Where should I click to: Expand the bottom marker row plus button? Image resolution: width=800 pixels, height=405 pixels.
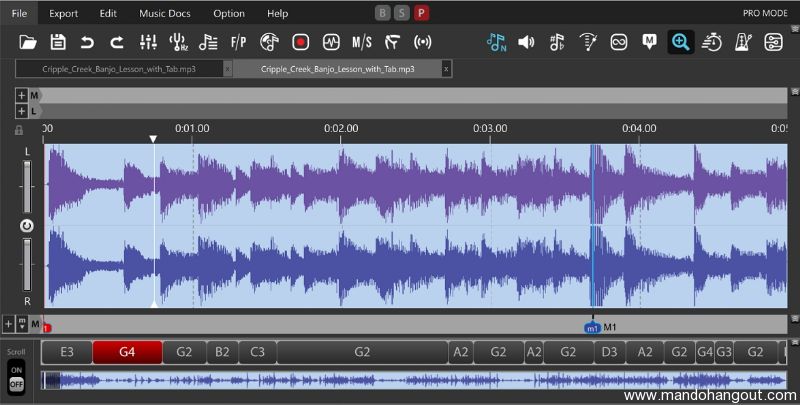pos(9,324)
